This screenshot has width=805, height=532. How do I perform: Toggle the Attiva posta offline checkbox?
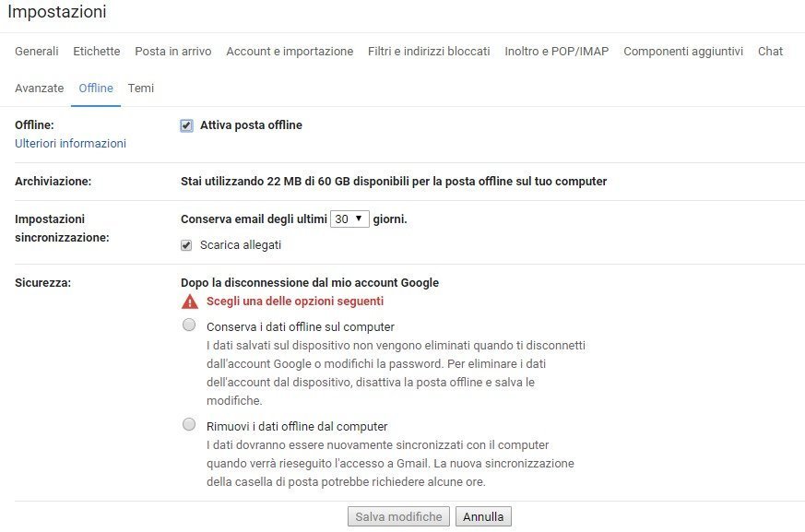click(187, 125)
